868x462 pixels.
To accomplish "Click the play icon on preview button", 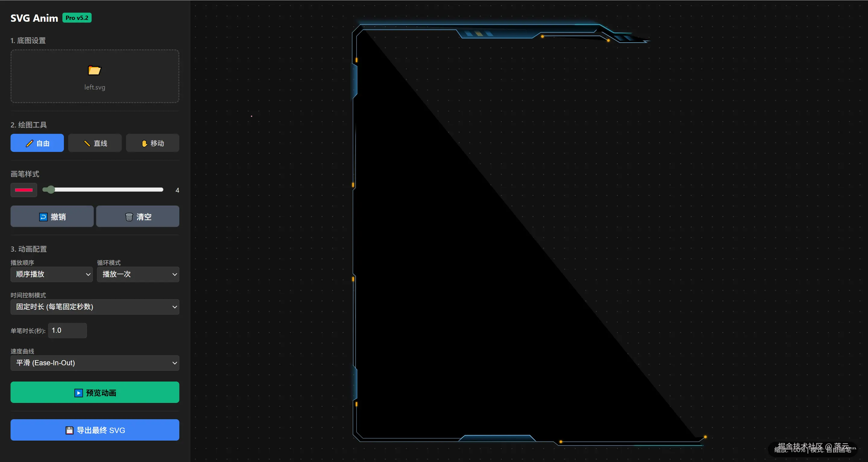I will 78,393.
